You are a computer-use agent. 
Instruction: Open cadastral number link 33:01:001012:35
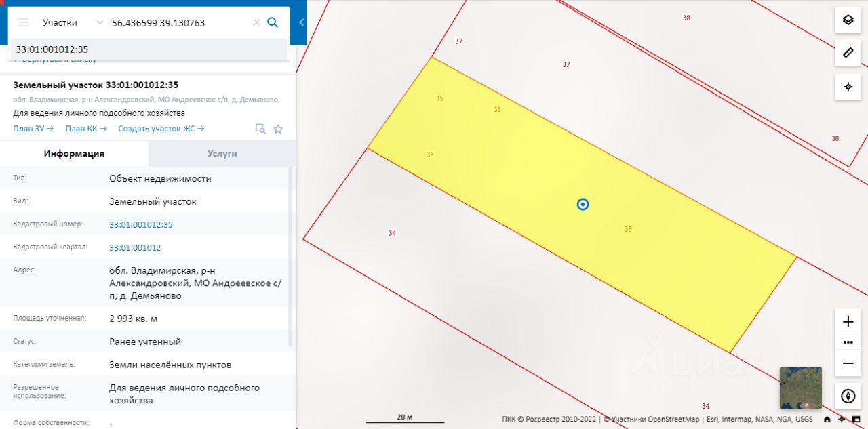(141, 224)
